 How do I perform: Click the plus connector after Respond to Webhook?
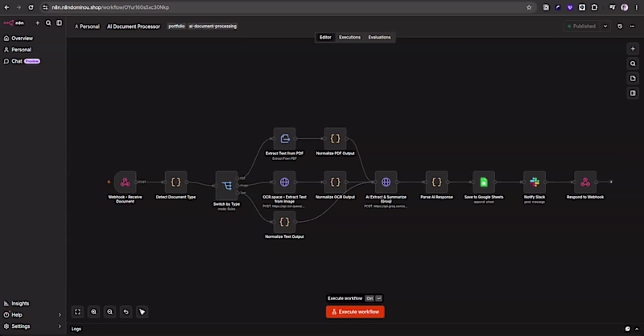611,182
